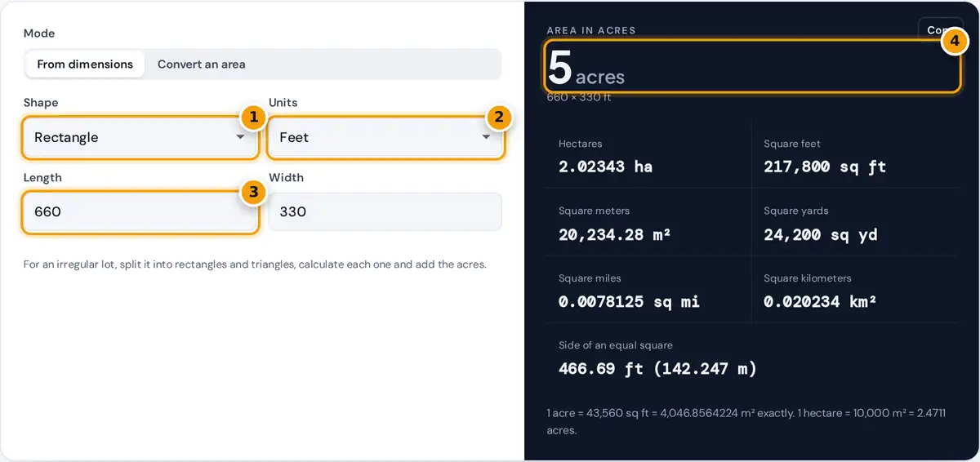Image resolution: width=980 pixels, height=462 pixels.
Task: Click the Side of an equal square label
Action: click(616, 345)
